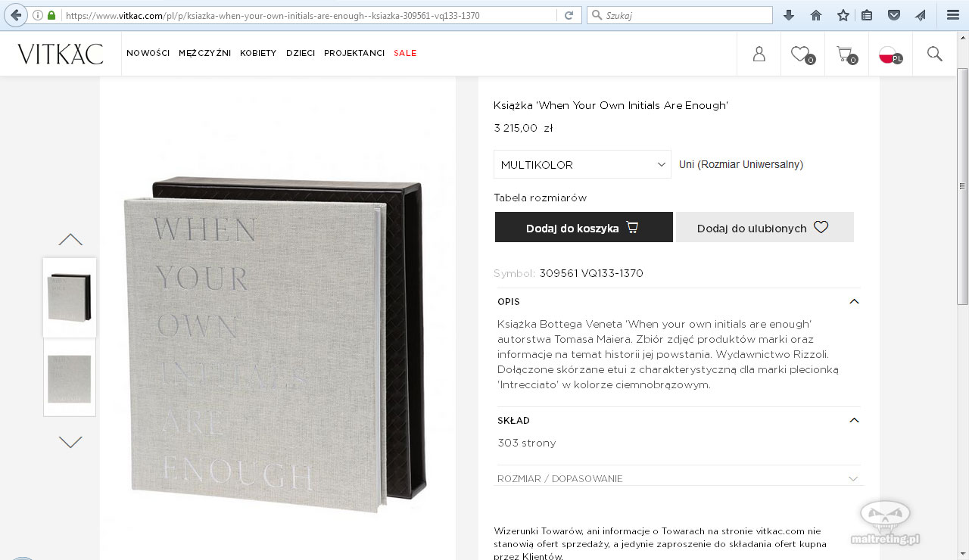The height and width of the screenshot is (560, 969).
Task: Open the SALE menu item
Action: click(x=405, y=53)
